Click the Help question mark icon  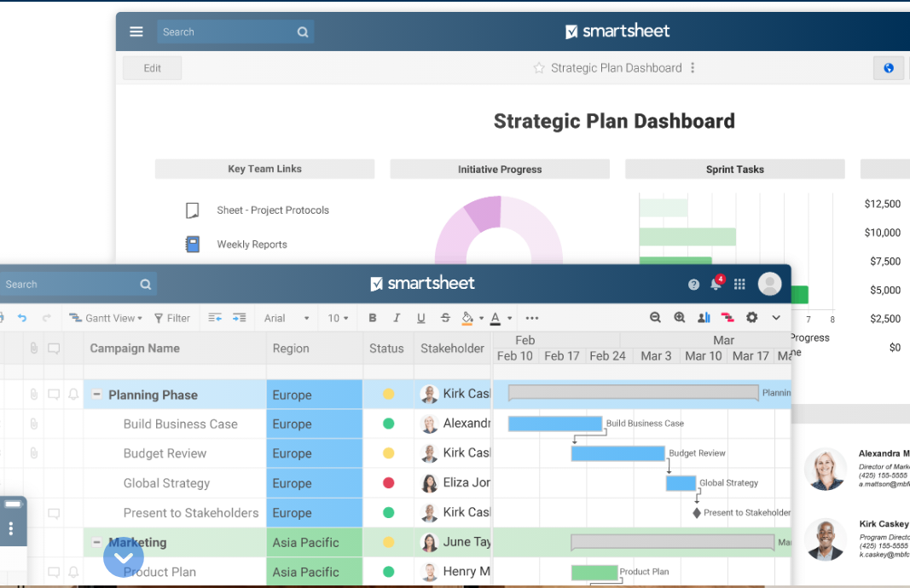tap(693, 284)
